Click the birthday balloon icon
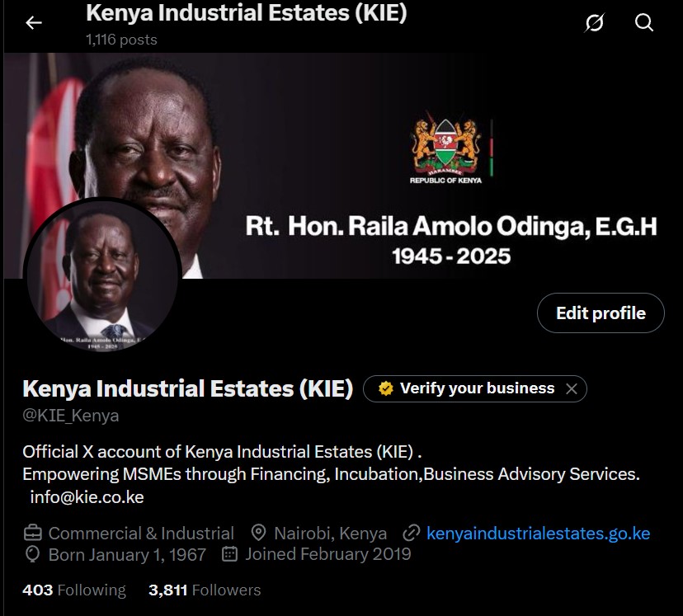 coord(33,555)
